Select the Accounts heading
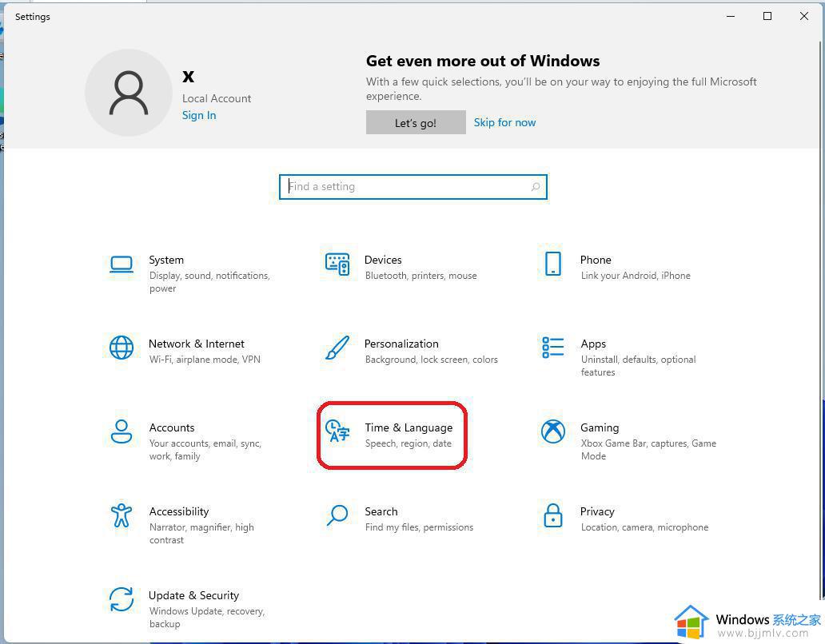Screen dimensions: 825x644 click(172, 427)
